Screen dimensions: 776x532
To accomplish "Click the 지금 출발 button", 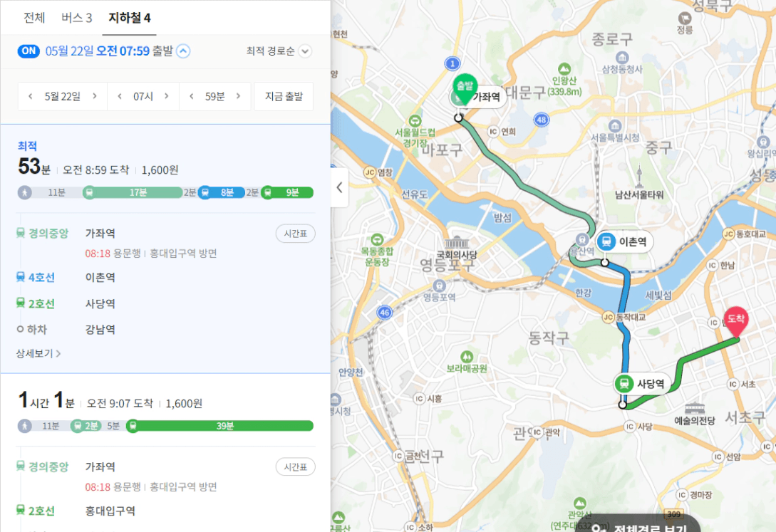I will coord(284,96).
